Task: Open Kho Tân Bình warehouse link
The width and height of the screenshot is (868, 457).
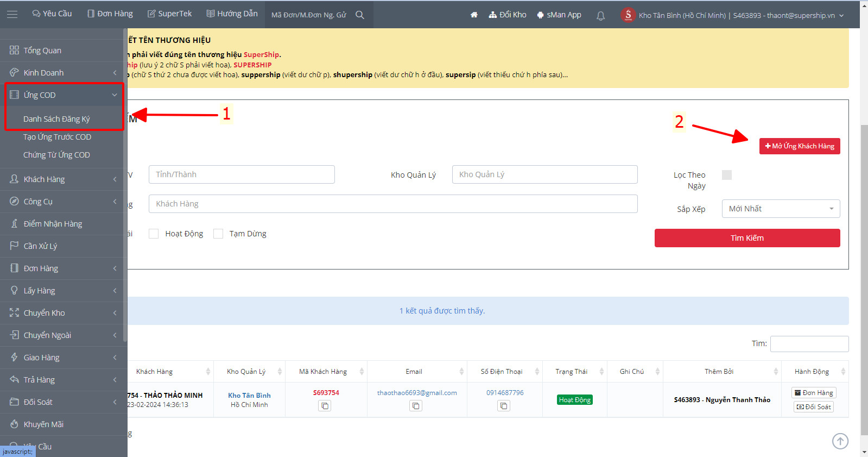Action: 249,396
